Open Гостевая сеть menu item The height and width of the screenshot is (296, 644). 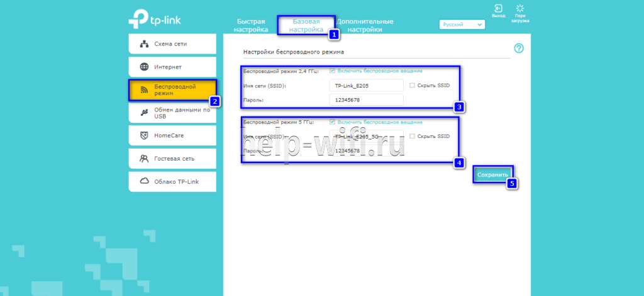[x=172, y=159]
